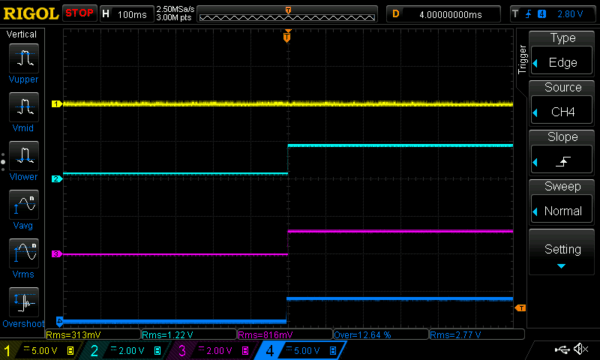Select the Vupper measurement icon
The image size is (600, 360).
(x=24, y=58)
